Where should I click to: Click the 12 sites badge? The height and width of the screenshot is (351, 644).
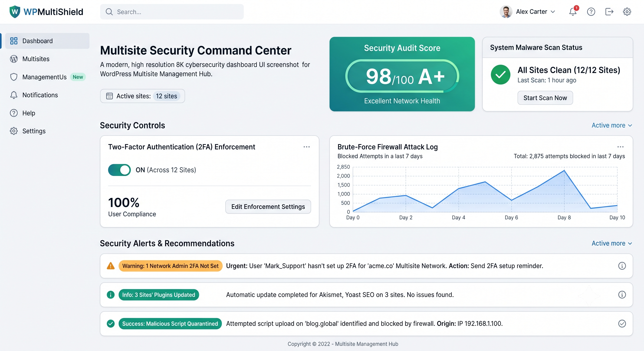click(166, 96)
